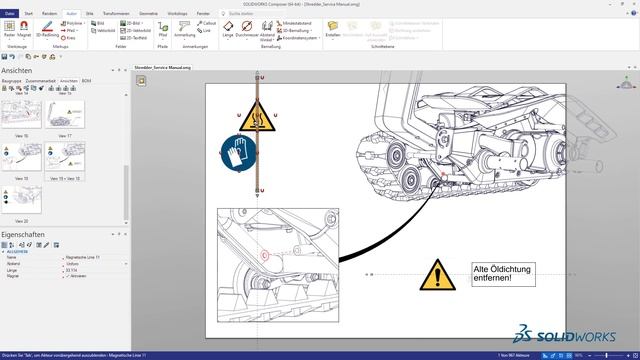Switch to the Fenster ribbon tab

click(203, 13)
